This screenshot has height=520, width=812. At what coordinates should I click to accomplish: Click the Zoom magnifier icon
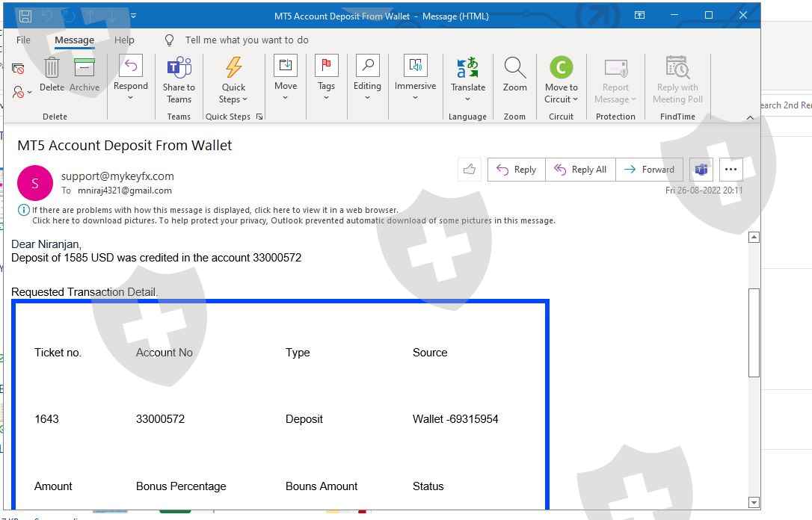pyautogui.click(x=514, y=69)
